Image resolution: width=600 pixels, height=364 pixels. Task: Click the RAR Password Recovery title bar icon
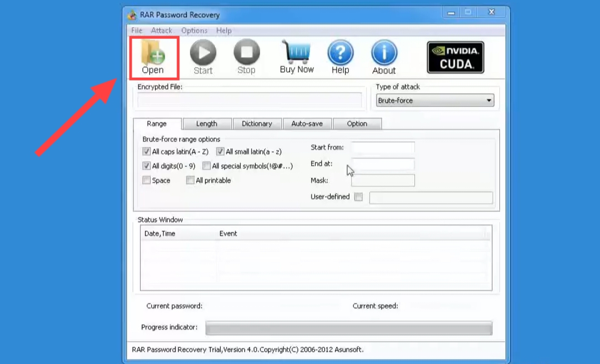pyautogui.click(x=132, y=15)
